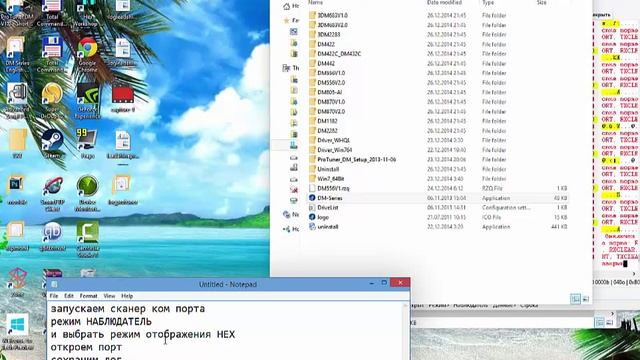The image size is (640, 360).
Task: Open Notepad Edit menu
Action: 69,296
